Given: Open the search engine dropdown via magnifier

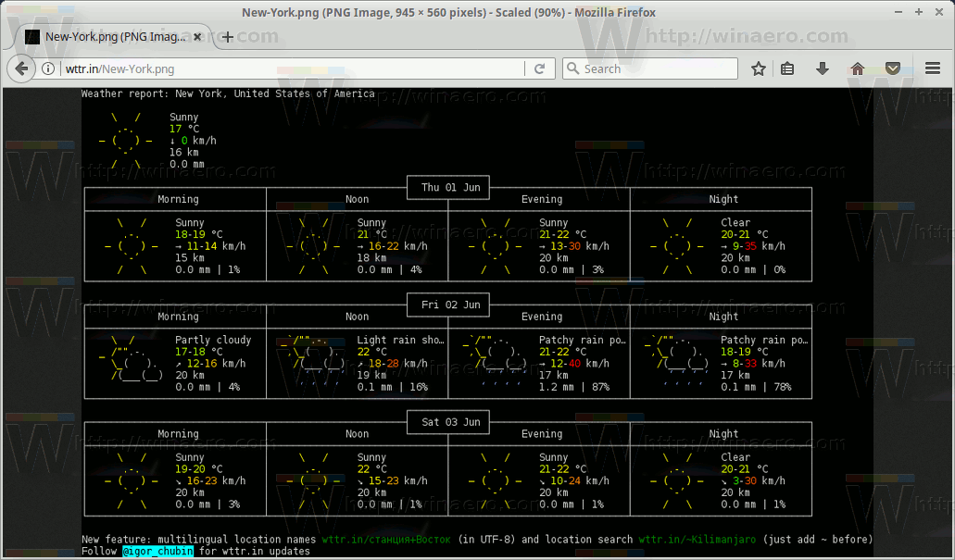Looking at the screenshot, I should coord(575,68).
